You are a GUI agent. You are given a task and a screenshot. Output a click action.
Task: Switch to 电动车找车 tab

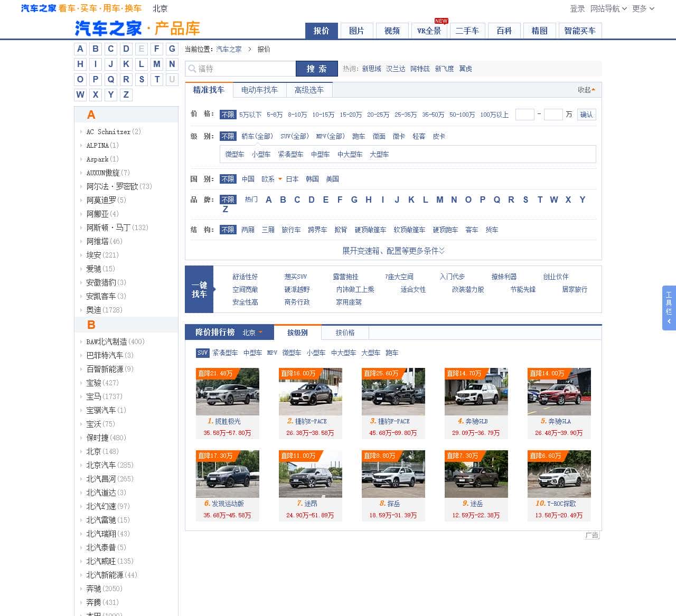tap(259, 90)
